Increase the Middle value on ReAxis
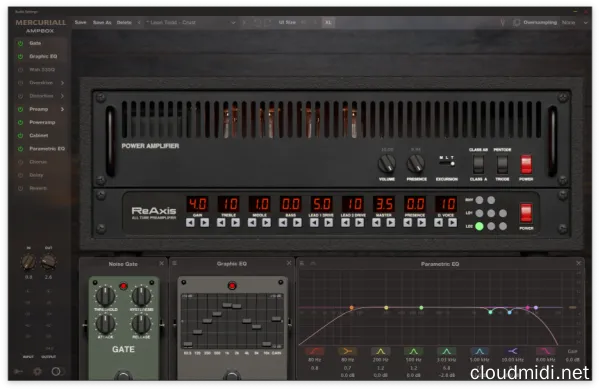This screenshot has height=390, width=600. [267, 223]
